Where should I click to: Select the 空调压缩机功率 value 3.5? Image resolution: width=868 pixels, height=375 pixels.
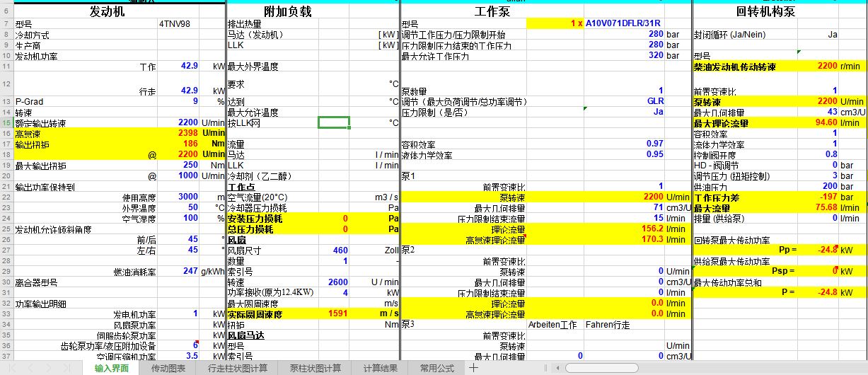coord(178,356)
